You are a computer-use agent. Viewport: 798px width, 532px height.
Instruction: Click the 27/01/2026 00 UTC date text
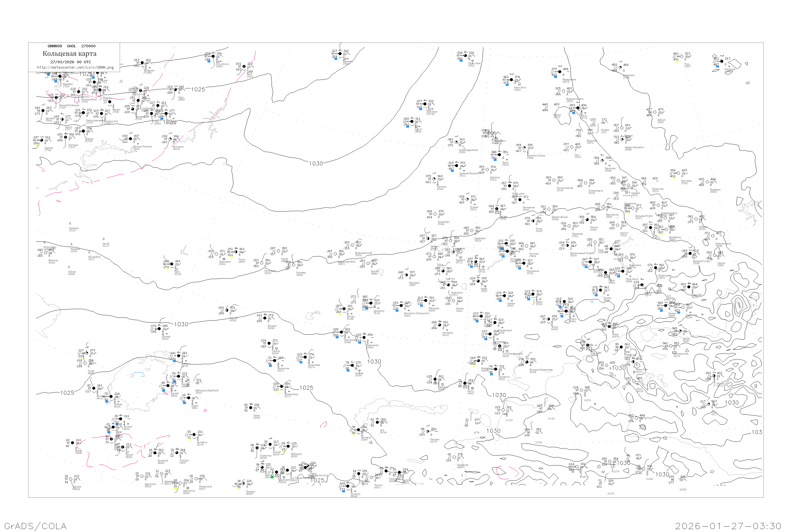(70, 62)
